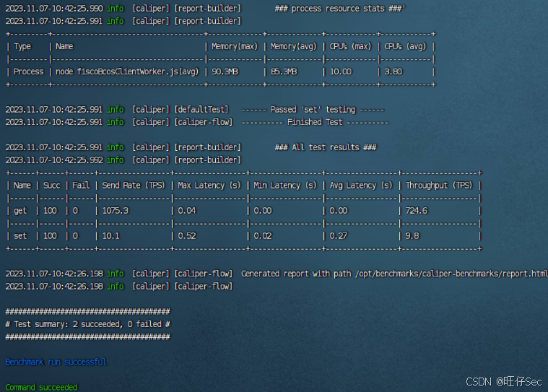Image resolution: width=548 pixels, height=392 pixels.
Task: Select the get Throughput value 724.6
Action: coord(417,211)
